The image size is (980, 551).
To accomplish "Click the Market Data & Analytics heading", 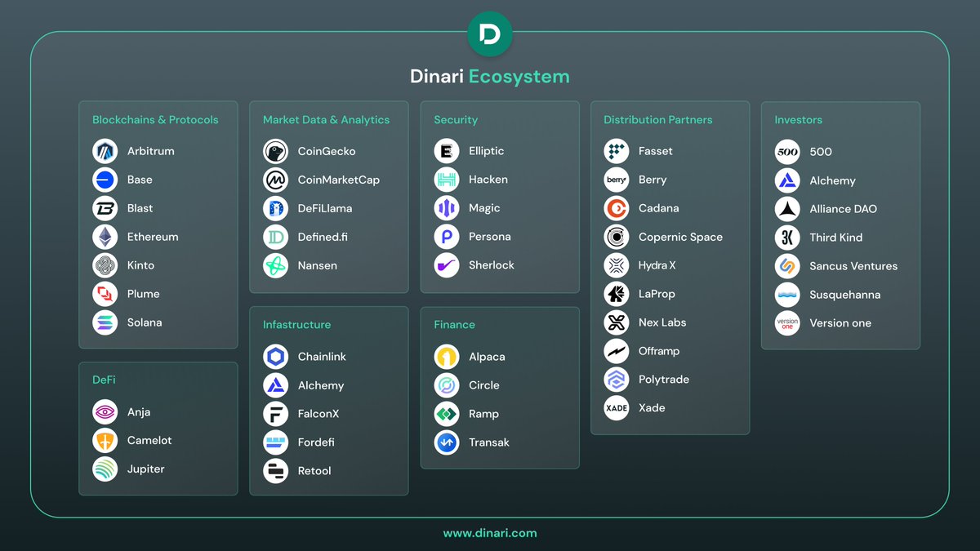I will [326, 120].
